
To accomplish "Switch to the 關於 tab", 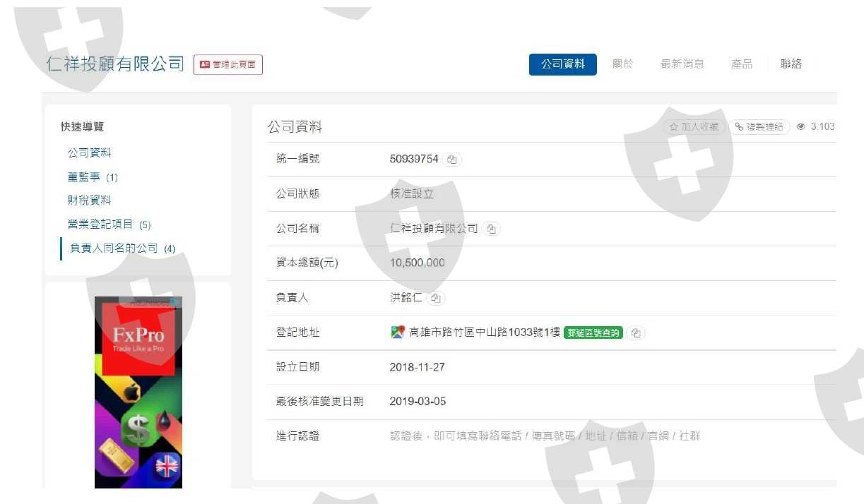I will tap(623, 64).
